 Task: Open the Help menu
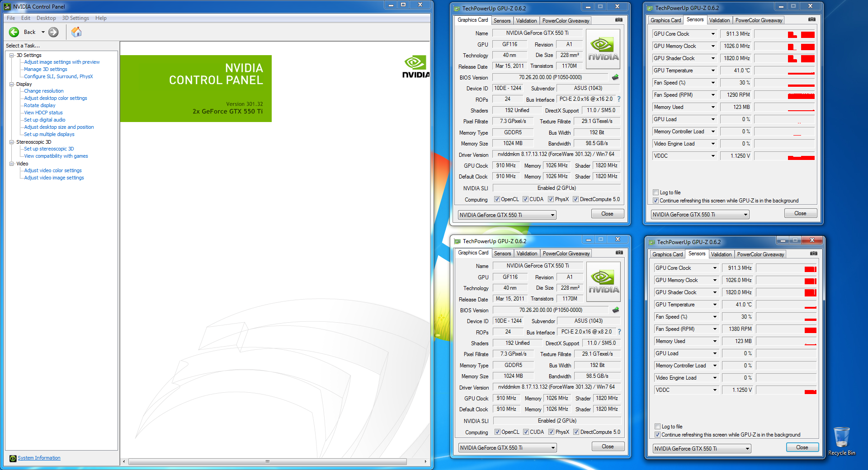coord(101,18)
